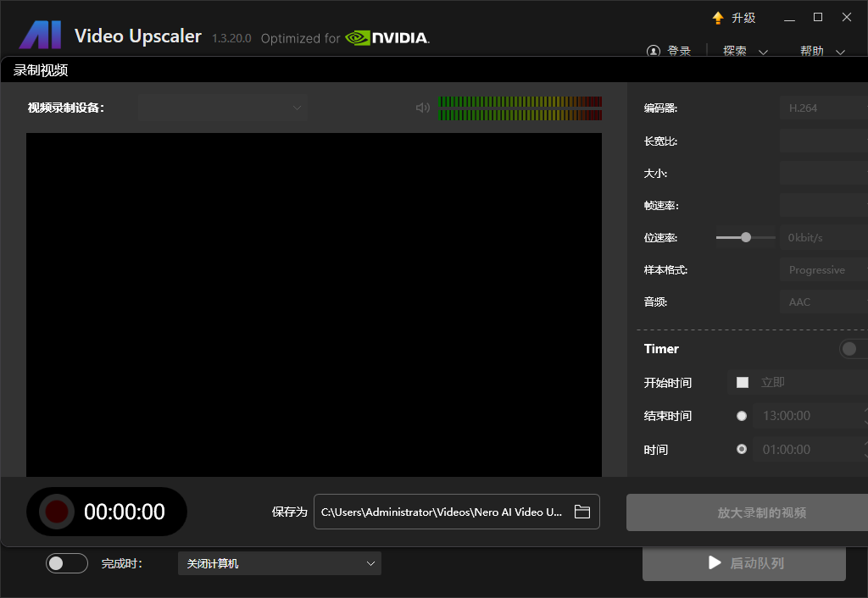868x598 pixels.
Task: Click the 0kbit/s bitrate field
Action: click(x=824, y=238)
